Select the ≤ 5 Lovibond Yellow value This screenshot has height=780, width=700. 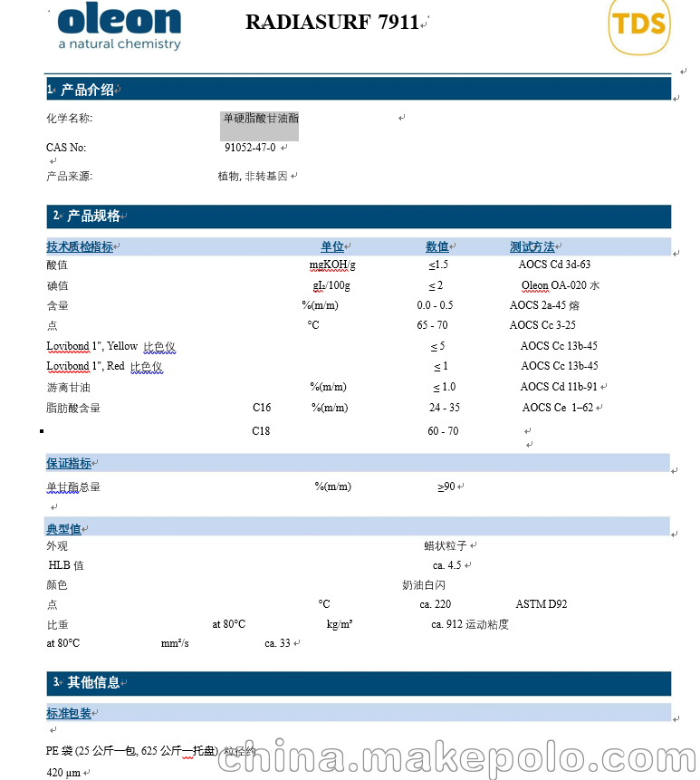coord(437,346)
